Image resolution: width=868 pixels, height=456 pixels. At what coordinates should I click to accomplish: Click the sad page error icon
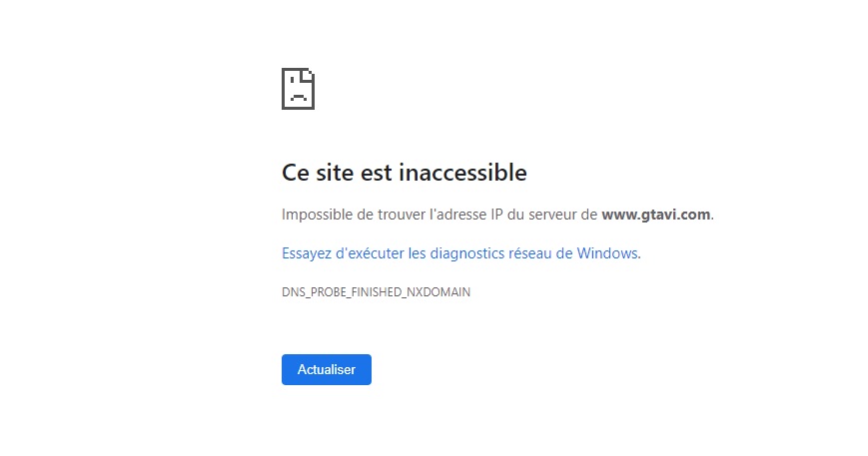(299, 89)
